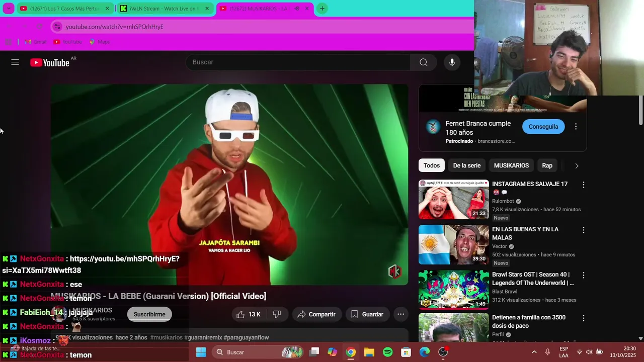Image resolution: width=644 pixels, height=362 pixels.
Task: Open INSTAGRAM ES SALVAJE 17 thumbnail
Action: 454,200
